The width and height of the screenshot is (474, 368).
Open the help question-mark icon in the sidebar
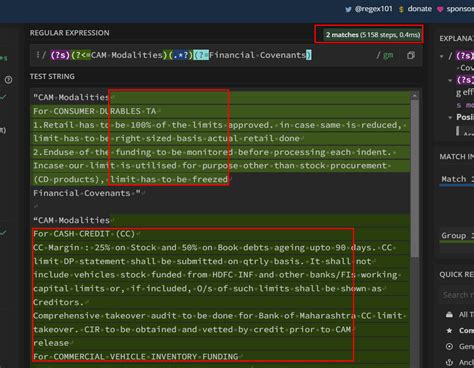point(8,80)
